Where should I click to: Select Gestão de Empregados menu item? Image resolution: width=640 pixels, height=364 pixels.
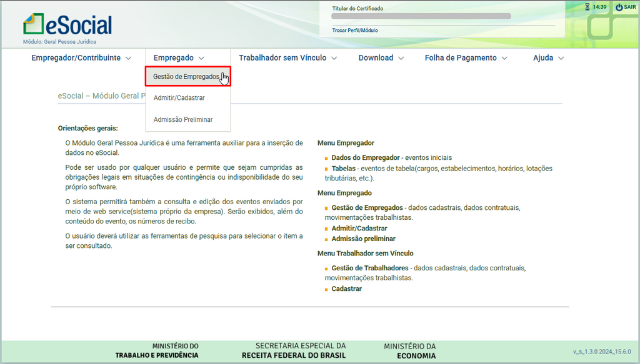(x=186, y=77)
